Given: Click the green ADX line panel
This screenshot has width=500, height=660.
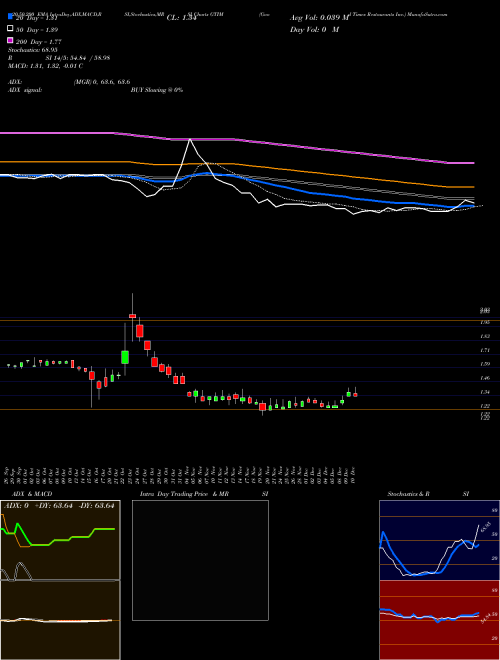Looking at the screenshot, I should 60,540.
